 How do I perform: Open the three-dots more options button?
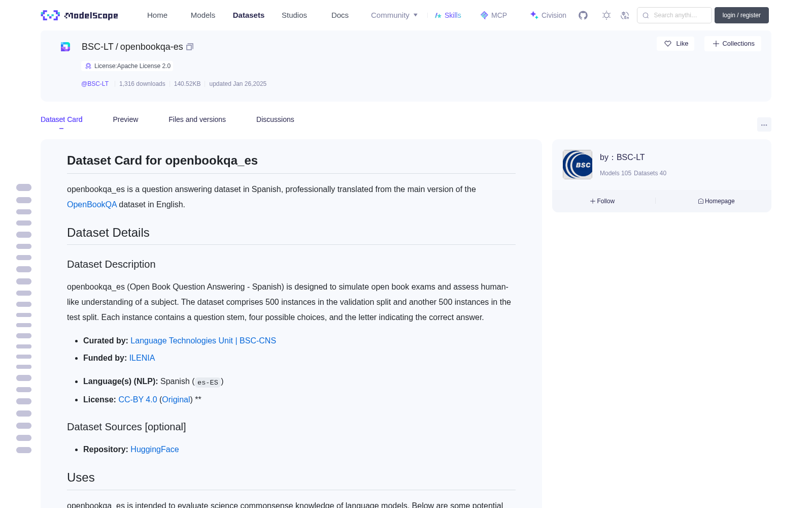pos(764,124)
